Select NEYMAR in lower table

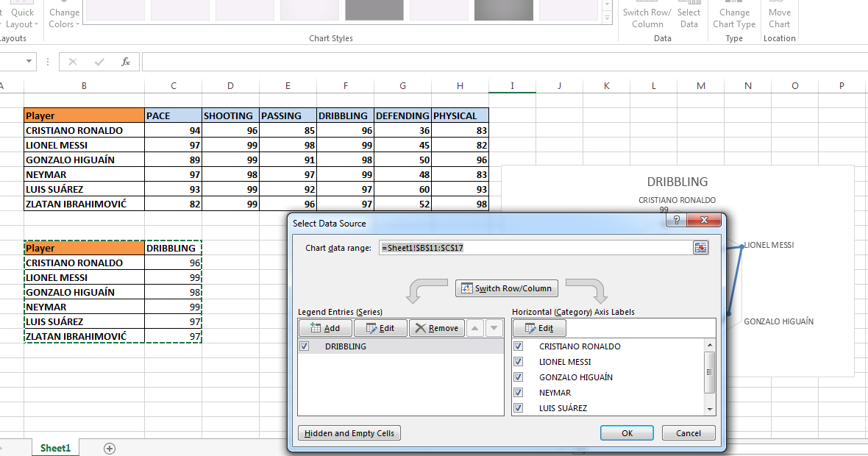pyautogui.click(x=84, y=307)
